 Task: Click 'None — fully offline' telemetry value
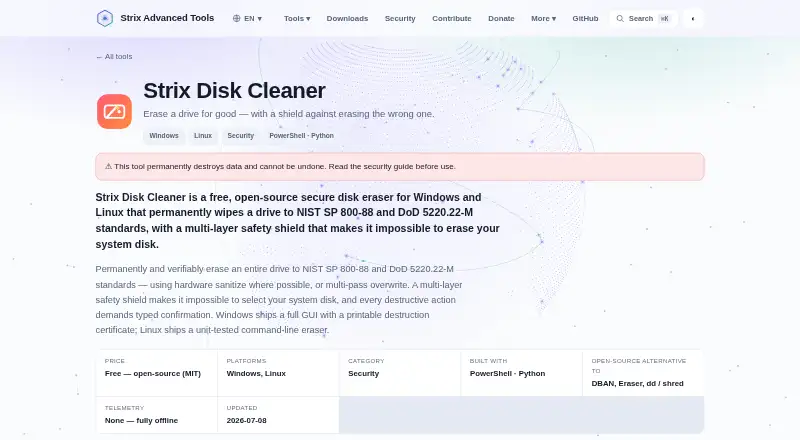pyautogui.click(x=141, y=421)
